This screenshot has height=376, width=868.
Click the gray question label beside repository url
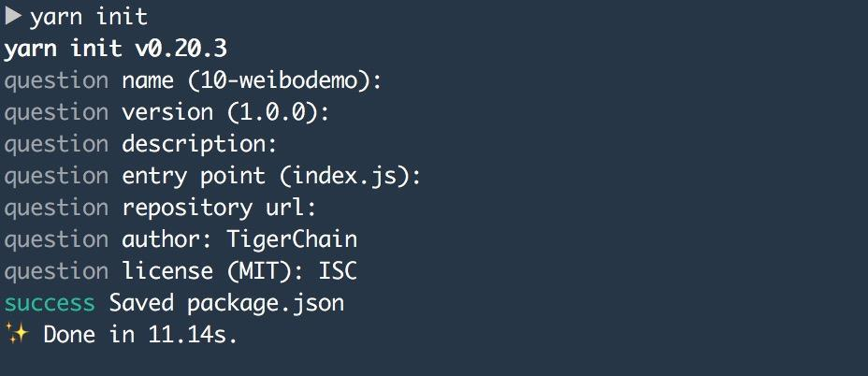coord(56,209)
